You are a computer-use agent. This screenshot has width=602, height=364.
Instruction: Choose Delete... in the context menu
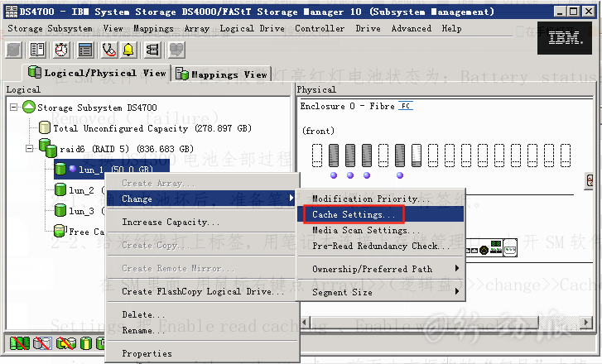pos(200,314)
